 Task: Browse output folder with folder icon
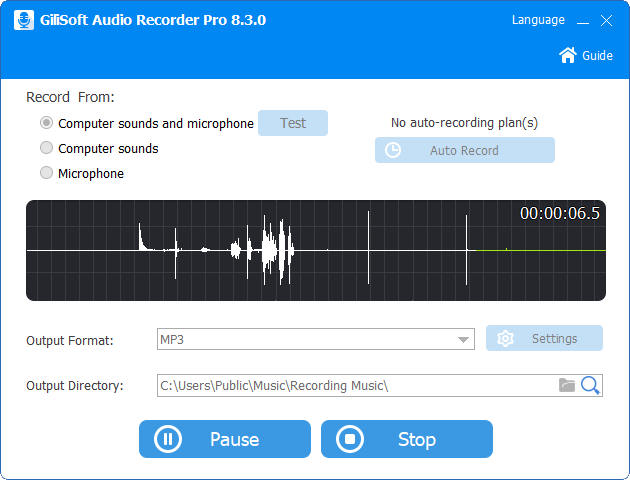(x=567, y=385)
